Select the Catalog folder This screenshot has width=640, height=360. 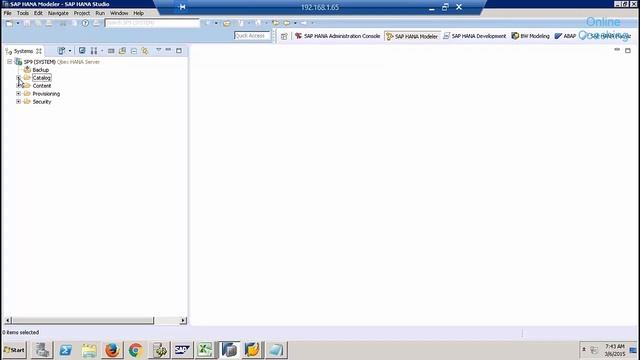click(41, 78)
